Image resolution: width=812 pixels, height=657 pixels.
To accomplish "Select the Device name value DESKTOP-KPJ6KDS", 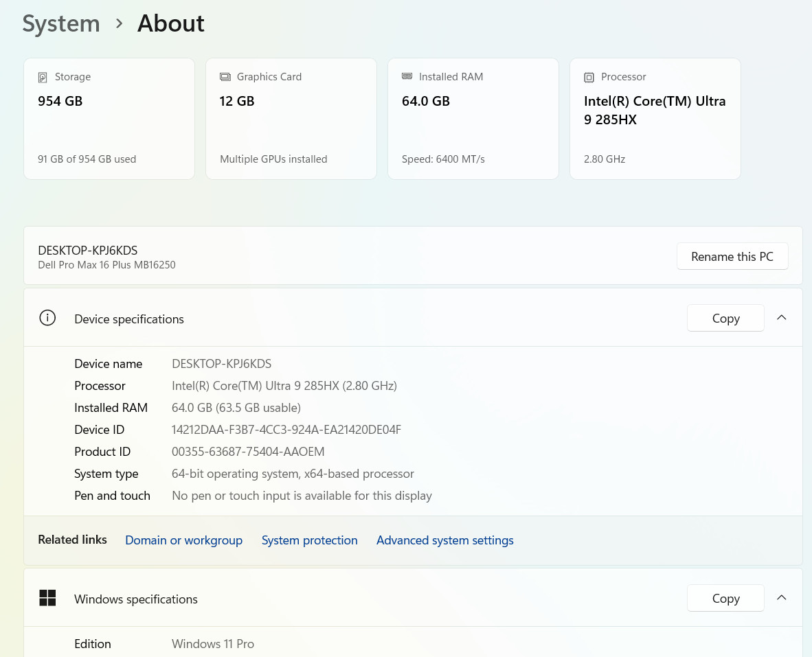I will [x=222, y=364].
